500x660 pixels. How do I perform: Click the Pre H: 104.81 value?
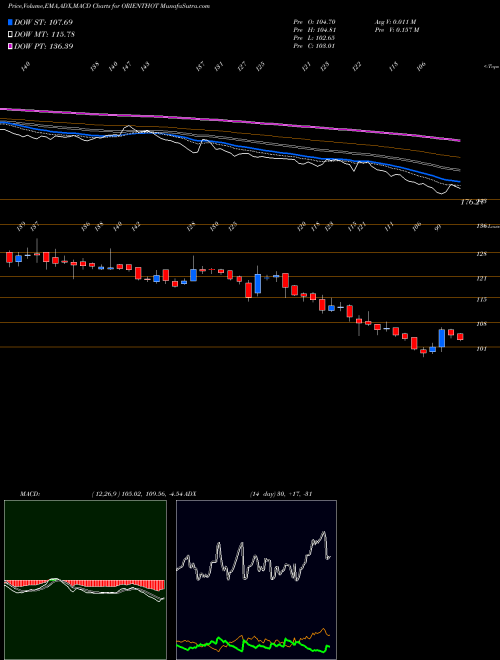tap(314, 30)
